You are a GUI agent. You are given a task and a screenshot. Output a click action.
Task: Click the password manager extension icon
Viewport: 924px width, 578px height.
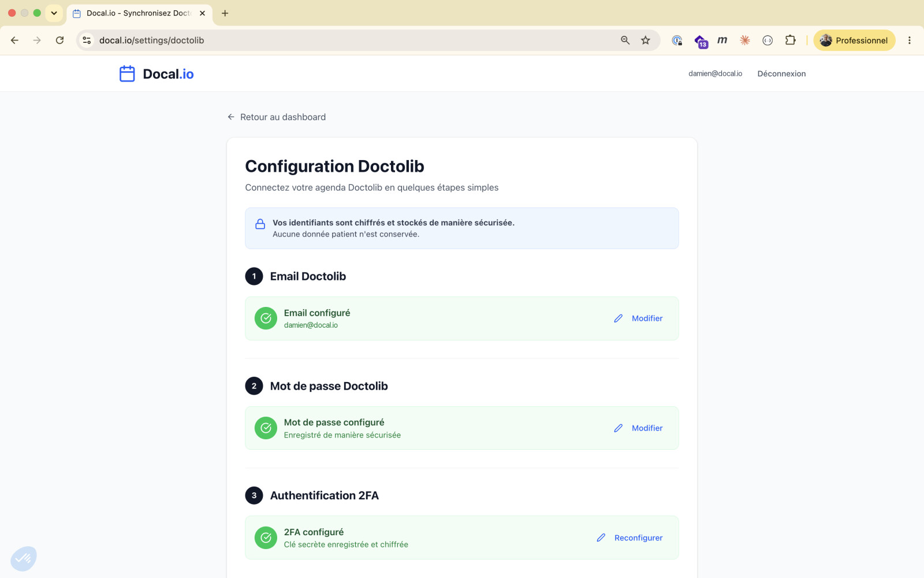677,40
